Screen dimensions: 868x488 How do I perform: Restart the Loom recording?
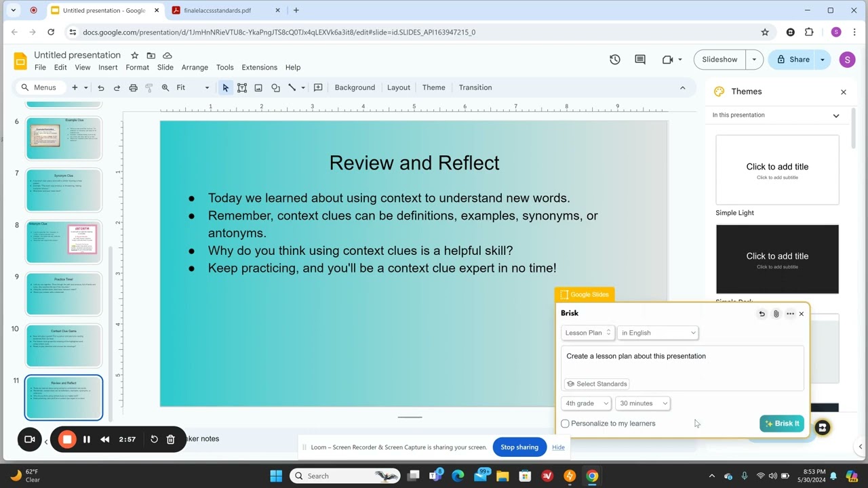click(x=154, y=439)
